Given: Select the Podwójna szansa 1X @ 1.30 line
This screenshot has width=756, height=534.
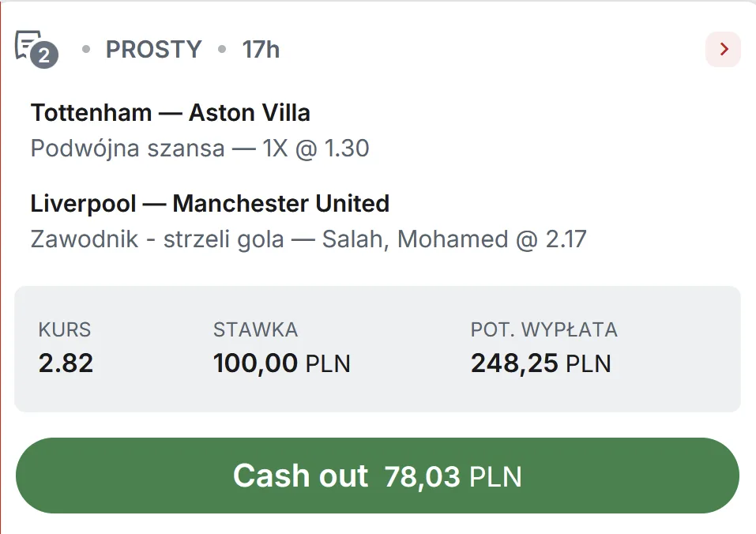Looking at the screenshot, I should [200, 149].
